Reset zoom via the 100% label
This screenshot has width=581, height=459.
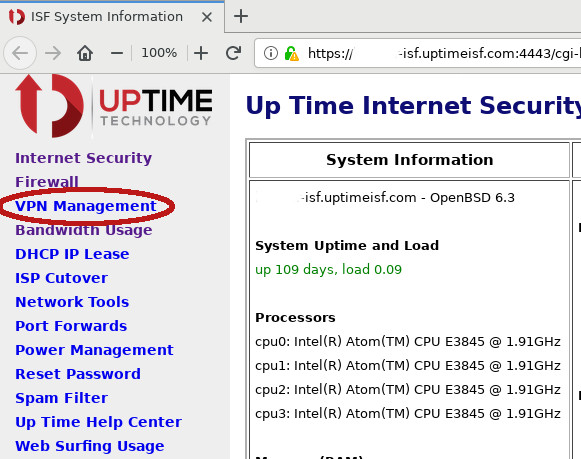click(159, 53)
